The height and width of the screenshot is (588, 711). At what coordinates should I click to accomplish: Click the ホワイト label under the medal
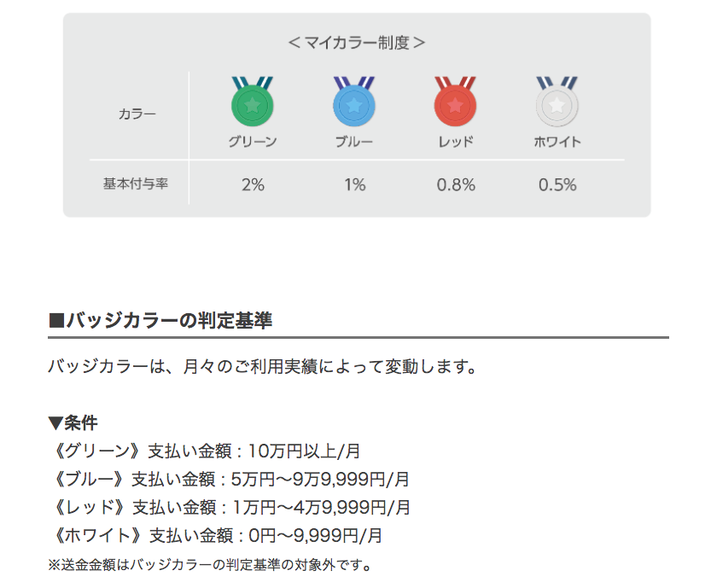pos(557,142)
